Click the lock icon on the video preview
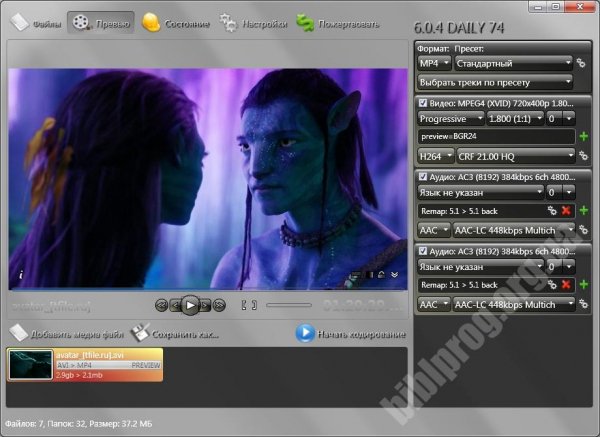600x437 pixels. point(381,274)
